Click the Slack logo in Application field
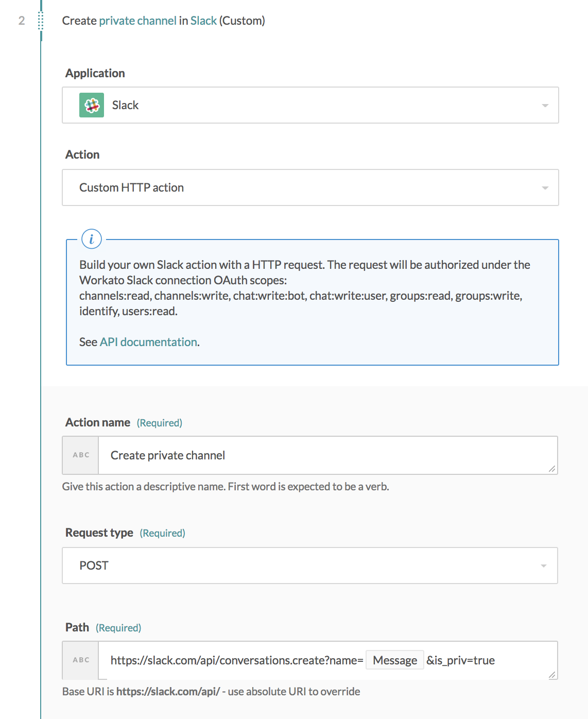The height and width of the screenshot is (719, 588). pos(92,105)
